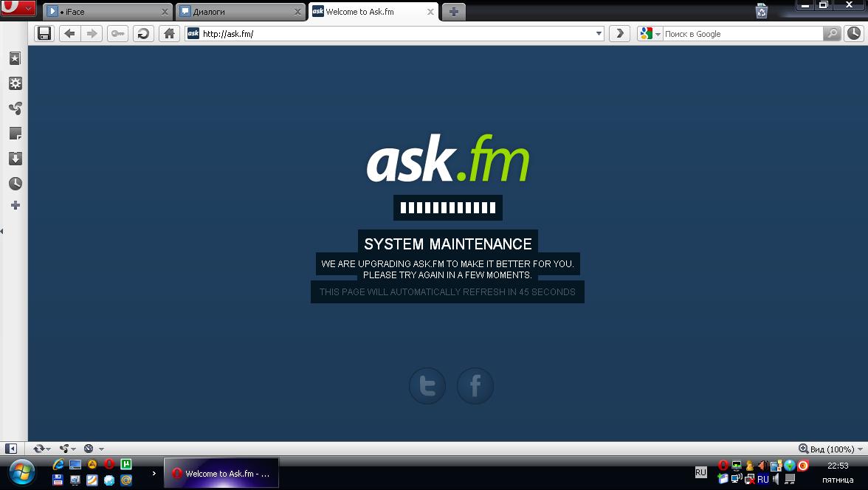Click the taskbar clock 22:53
The height and width of the screenshot is (490, 868).
838,466
